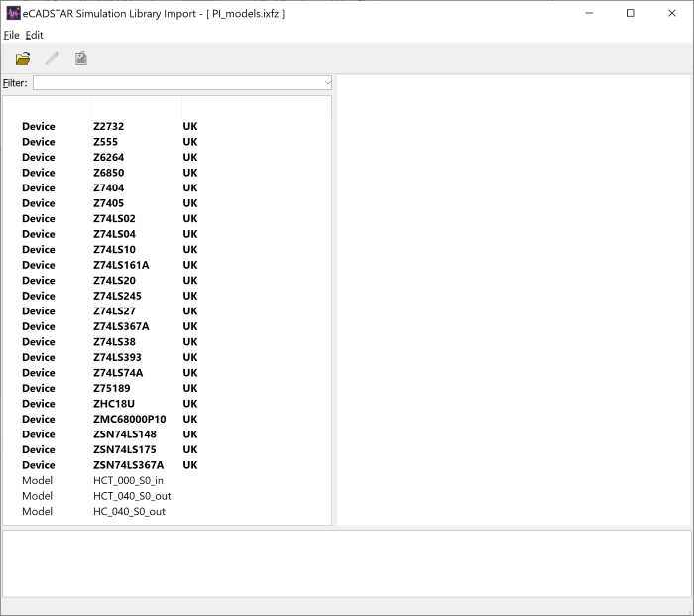Select the Z6850 device row
694x616 pixels.
pos(168,173)
